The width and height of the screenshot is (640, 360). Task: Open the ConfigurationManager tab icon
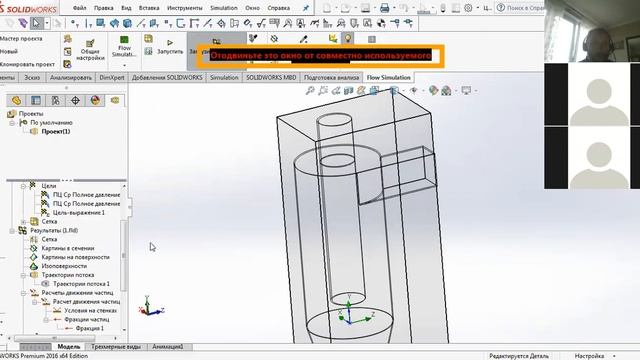56,100
